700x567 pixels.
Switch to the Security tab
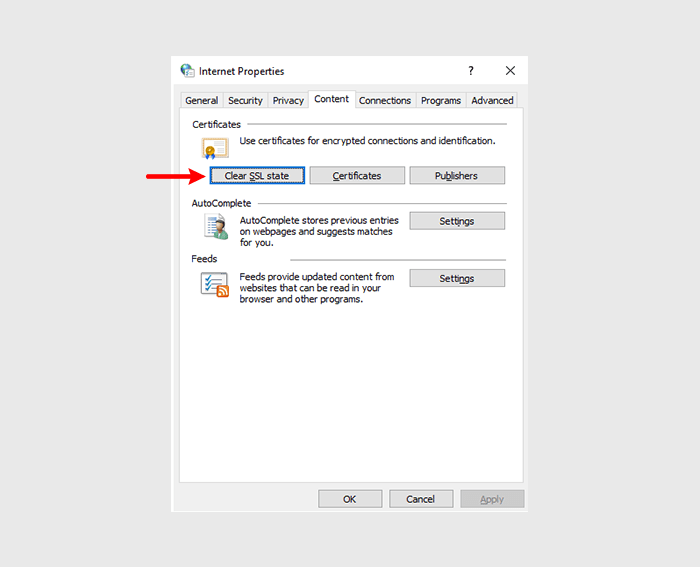pos(245,100)
